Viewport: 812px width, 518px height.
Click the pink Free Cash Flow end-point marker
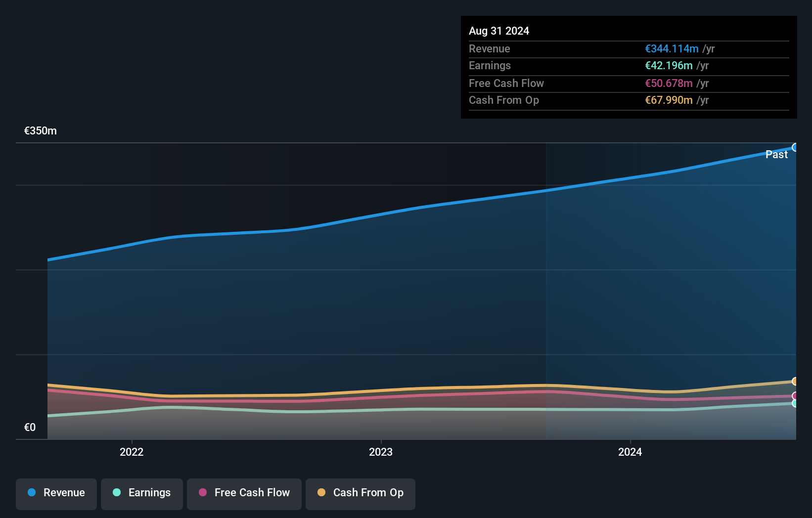point(795,396)
